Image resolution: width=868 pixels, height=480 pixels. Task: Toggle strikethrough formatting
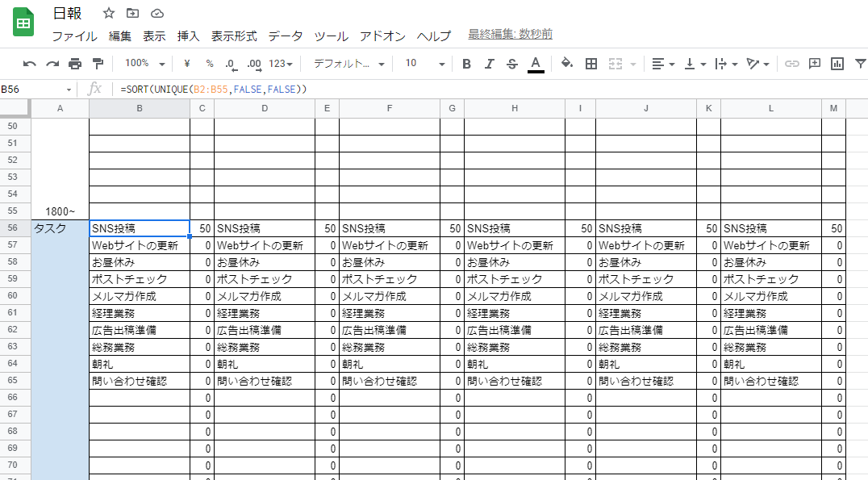coord(512,64)
